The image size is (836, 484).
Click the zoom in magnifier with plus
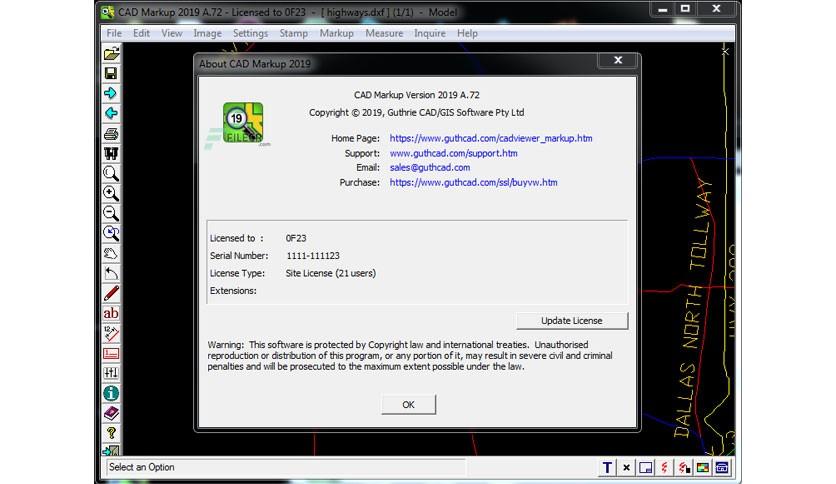[111, 193]
